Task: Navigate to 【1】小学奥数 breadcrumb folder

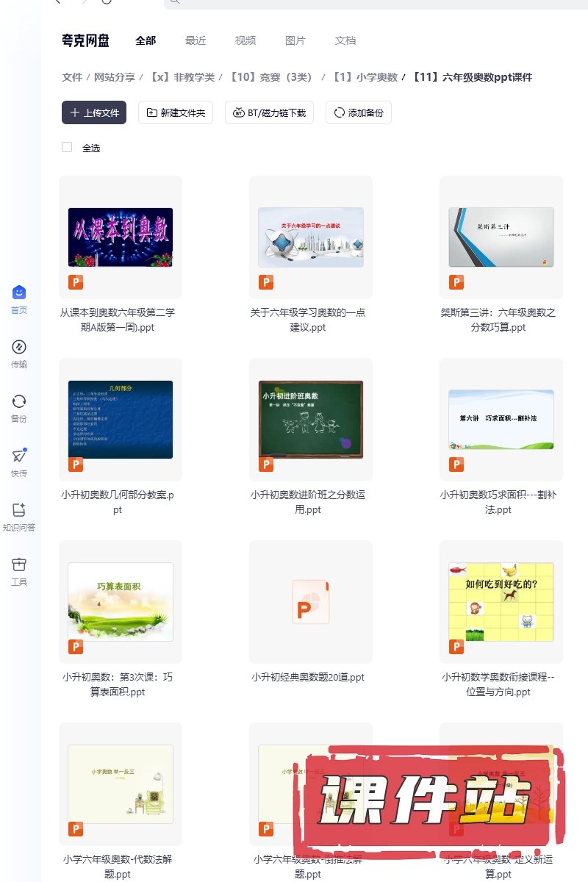Action: 365,77
